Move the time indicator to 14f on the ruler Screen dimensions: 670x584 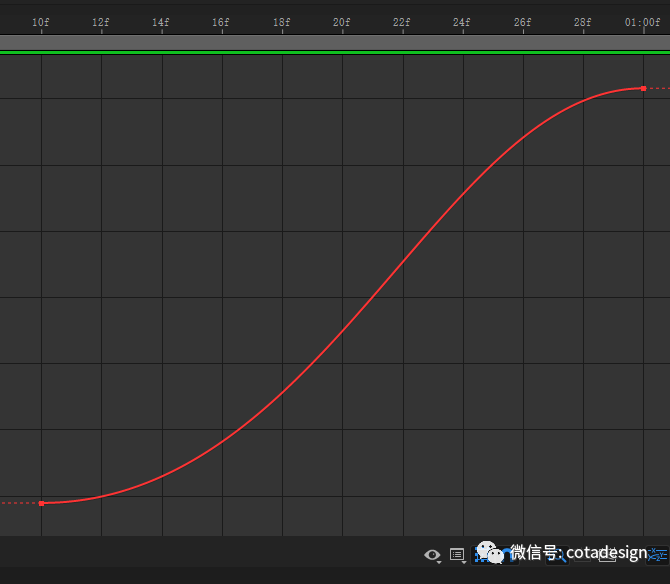coord(161,22)
